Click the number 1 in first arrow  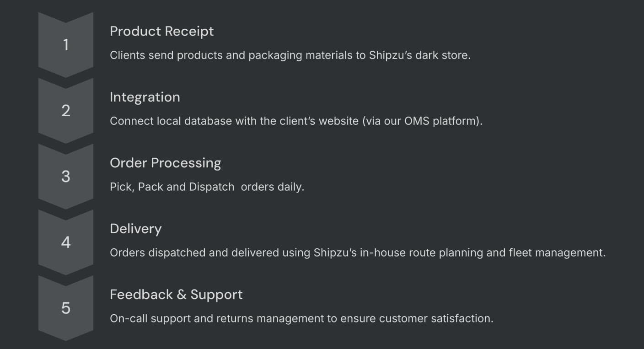point(66,45)
